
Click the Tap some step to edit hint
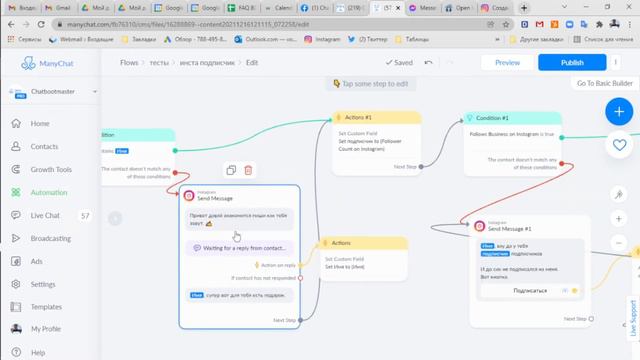371,84
